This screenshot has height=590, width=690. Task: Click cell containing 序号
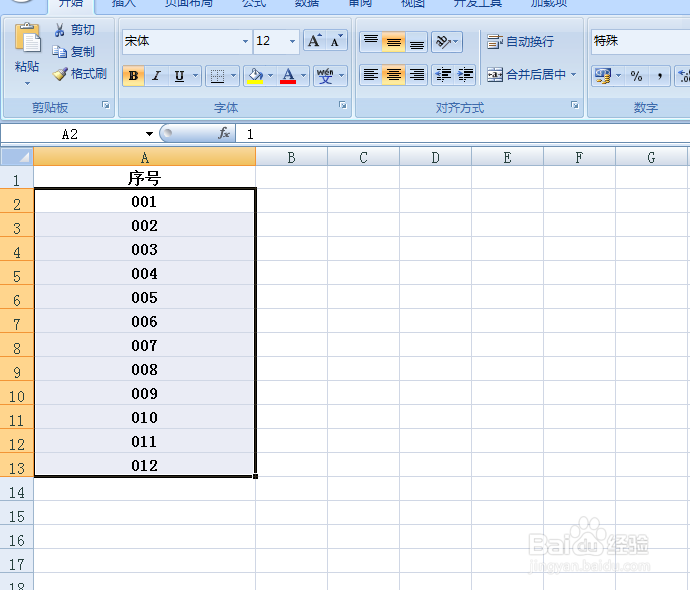(144, 178)
